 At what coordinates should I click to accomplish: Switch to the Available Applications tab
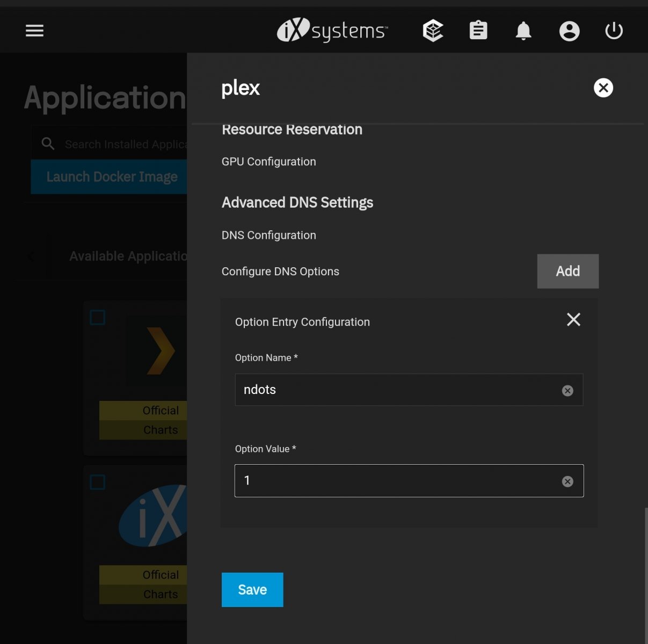click(x=128, y=257)
